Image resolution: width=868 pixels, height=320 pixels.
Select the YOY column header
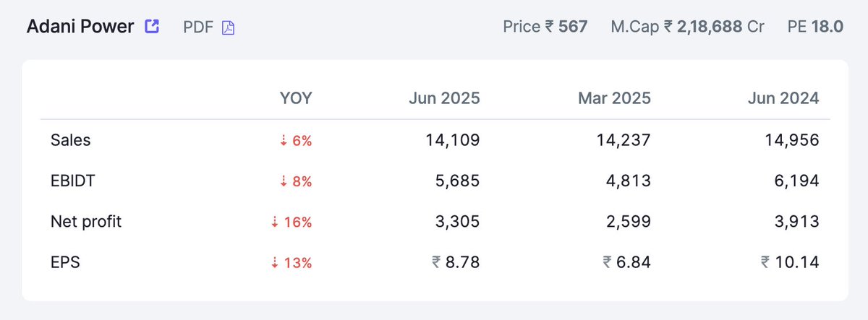pos(296,98)
